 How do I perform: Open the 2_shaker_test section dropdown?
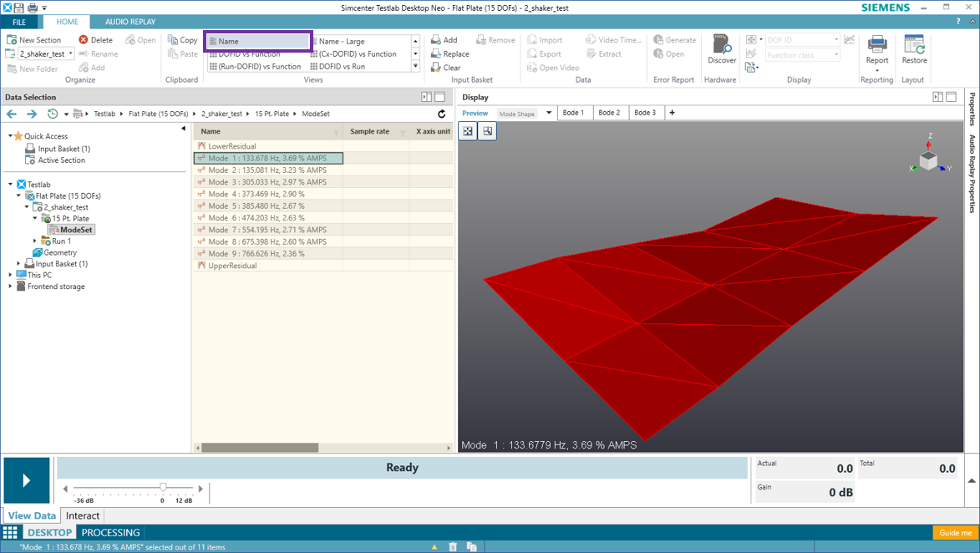71,54
